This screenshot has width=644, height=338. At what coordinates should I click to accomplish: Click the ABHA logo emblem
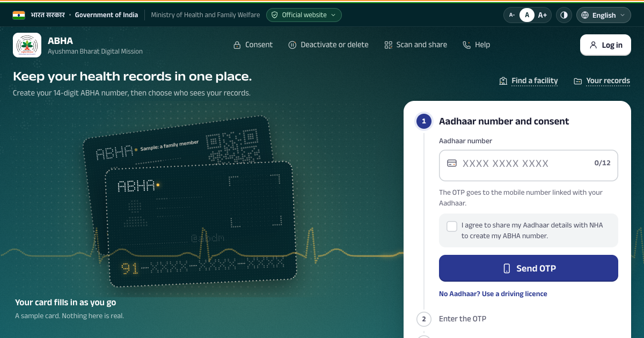tap(27, 45)
